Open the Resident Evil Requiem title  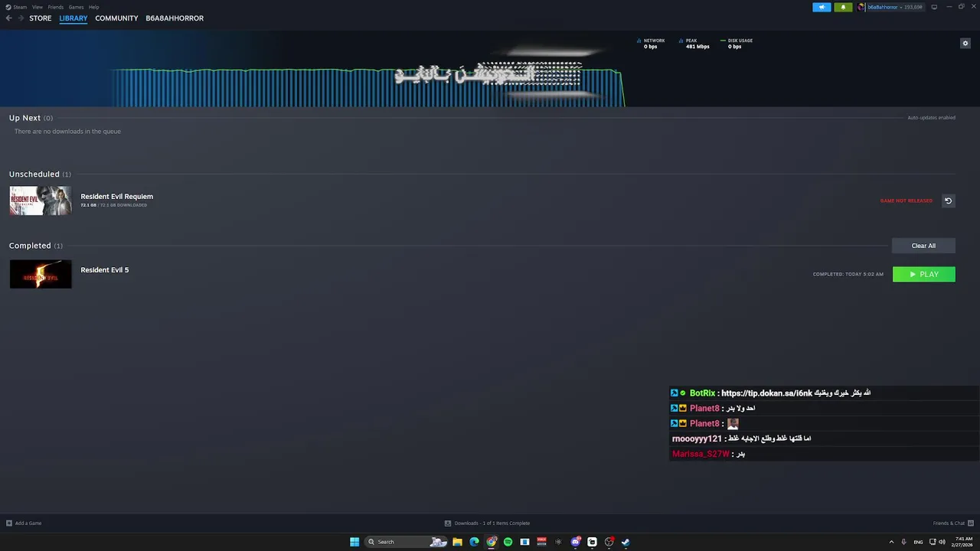117,197
